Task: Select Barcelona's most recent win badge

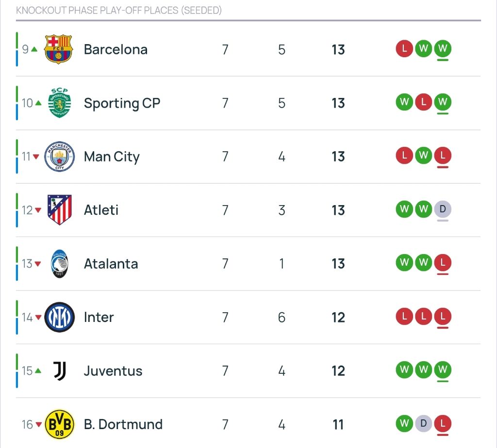Action: click(442, 48)
